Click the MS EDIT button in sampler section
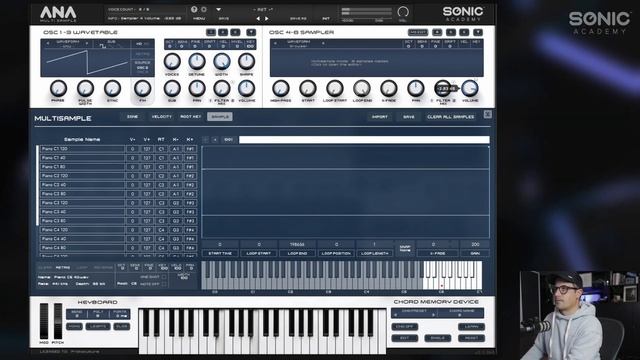The width and height of the screenshot is (640, 360). pos(418,32)
